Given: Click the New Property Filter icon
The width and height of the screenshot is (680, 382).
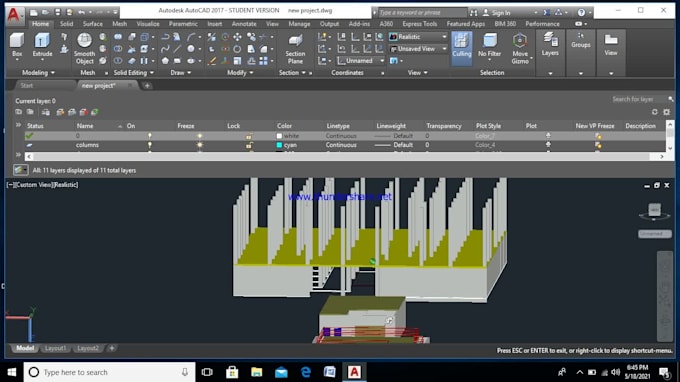Looking at the screenshot, I should (18, 112).
